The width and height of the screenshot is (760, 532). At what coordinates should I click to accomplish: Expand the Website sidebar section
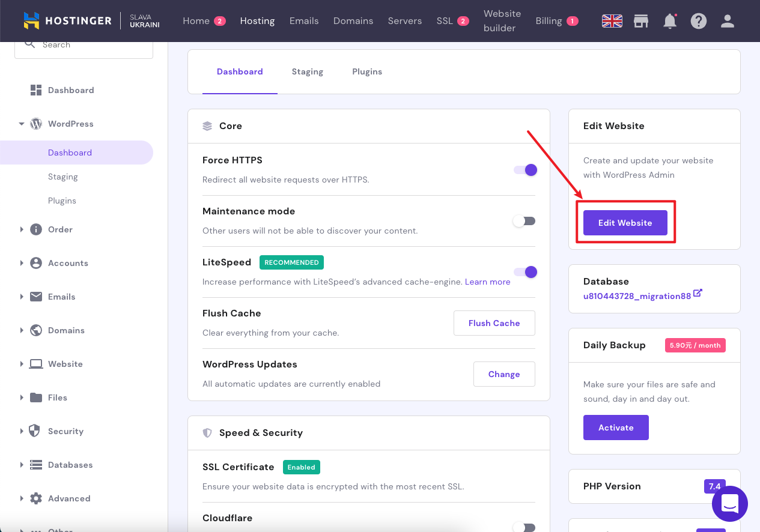(x=22, y=364)
